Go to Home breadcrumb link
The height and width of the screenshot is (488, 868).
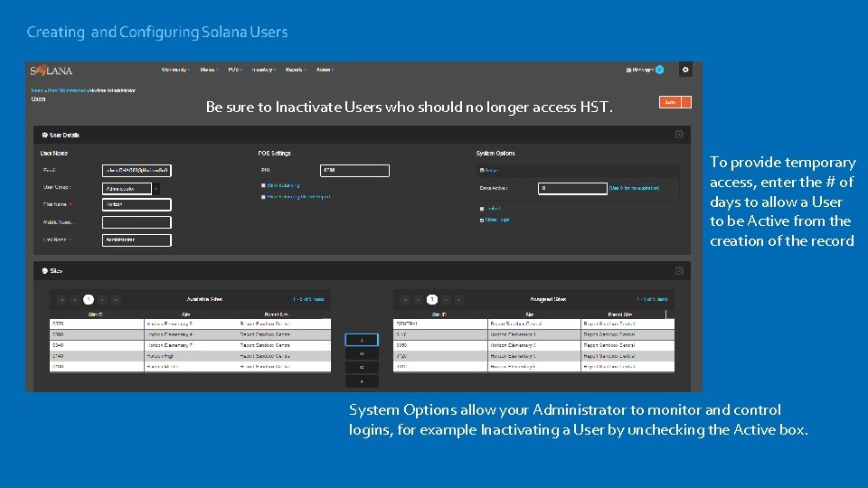coord(36,90)
